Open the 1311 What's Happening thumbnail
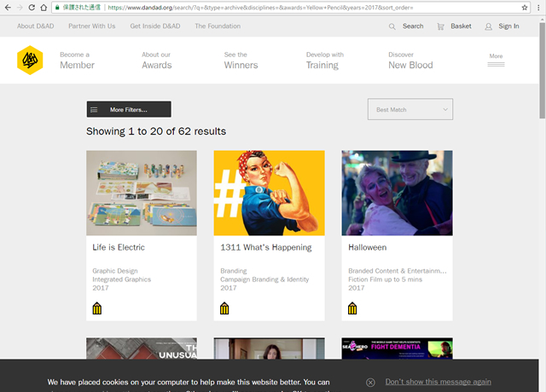This screenshot has height=392, width=546. (269, 193)
